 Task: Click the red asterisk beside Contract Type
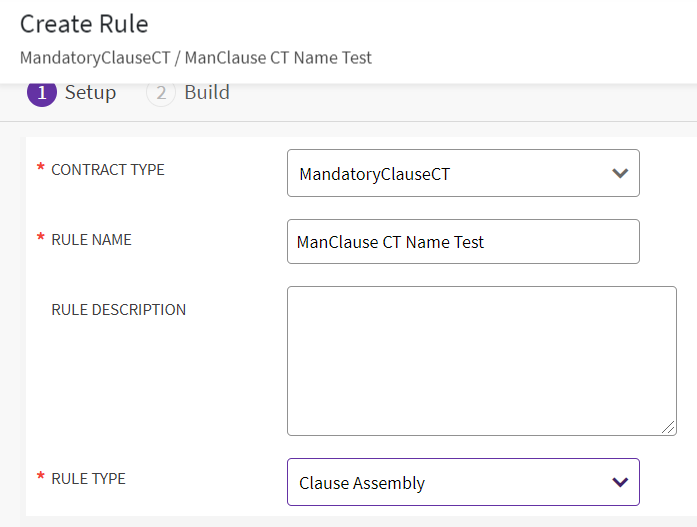tap(41, 169)
